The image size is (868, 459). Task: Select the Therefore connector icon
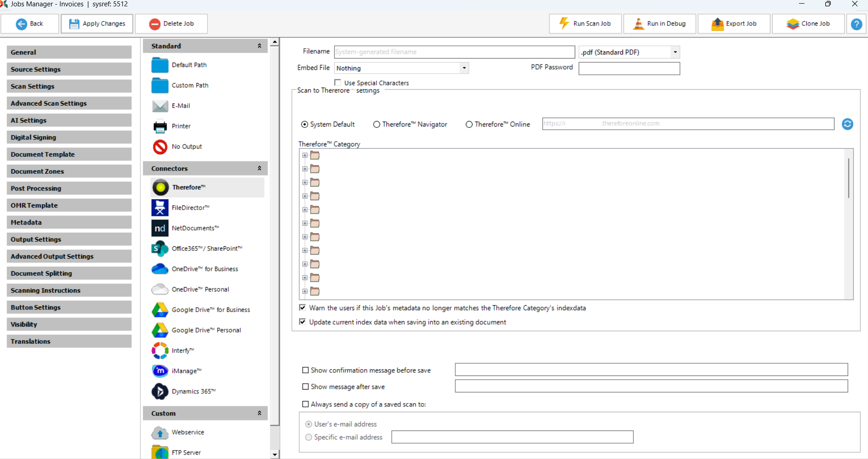click(160, 187)
